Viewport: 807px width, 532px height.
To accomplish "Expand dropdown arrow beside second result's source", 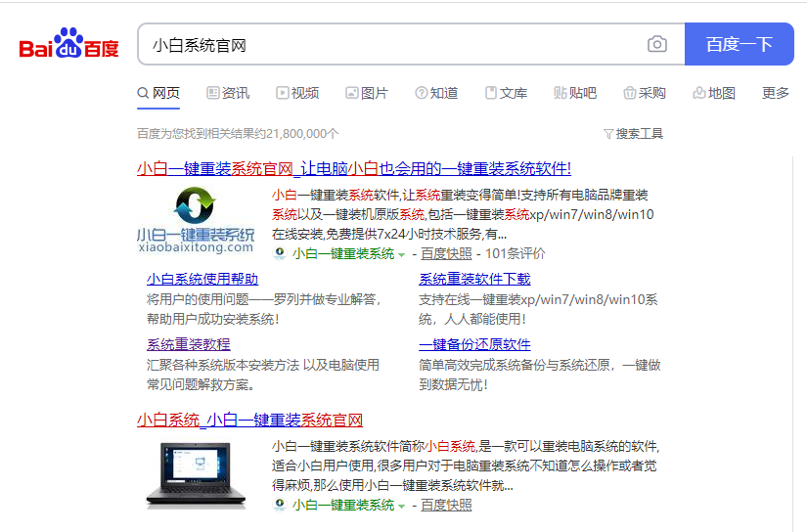I will tap(401, 507).
